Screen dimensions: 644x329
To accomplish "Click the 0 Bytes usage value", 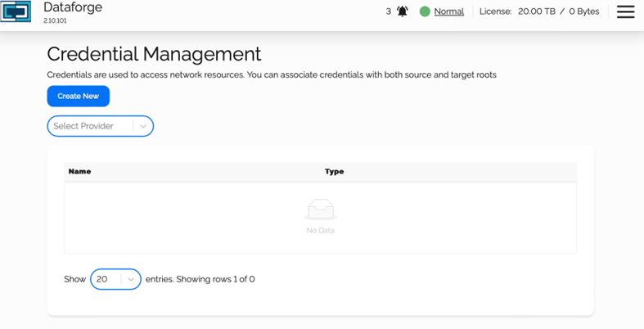I will (x=584, y=11).
